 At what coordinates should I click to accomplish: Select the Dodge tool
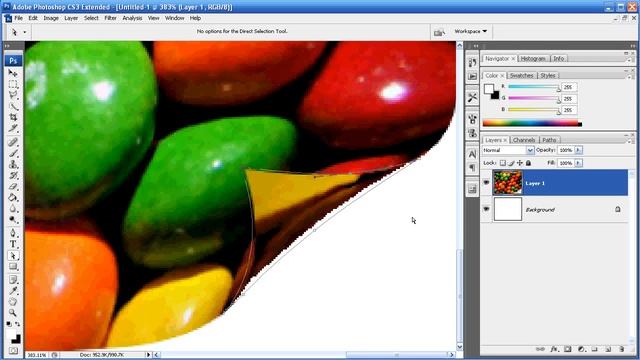(x=13, y=220)
